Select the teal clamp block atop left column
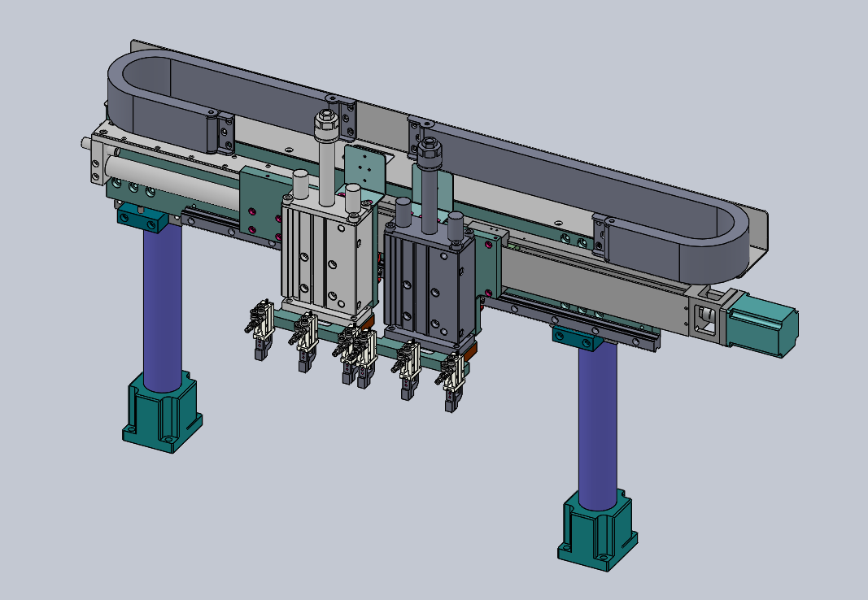The image size is (868, 600). (142, 217)
